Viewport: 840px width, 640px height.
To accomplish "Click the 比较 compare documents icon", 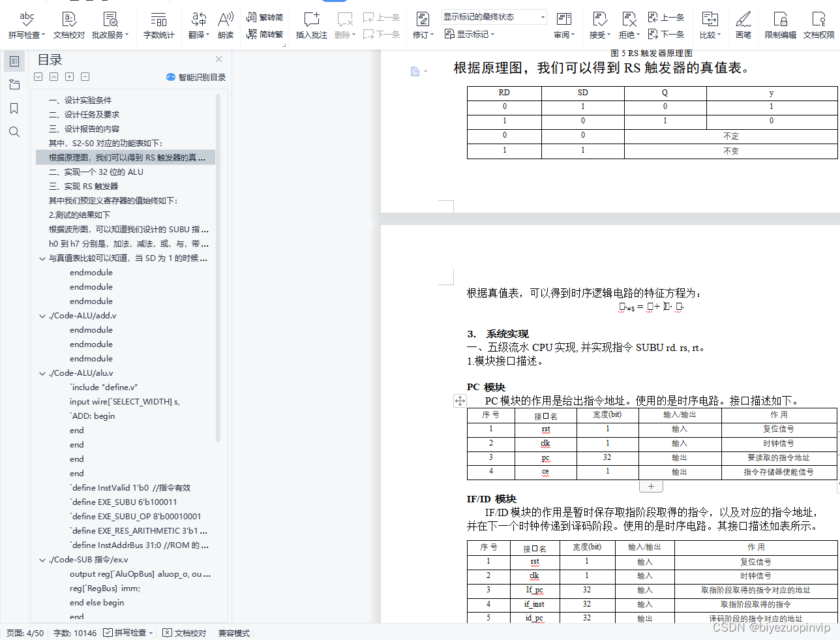I will 710,19.
